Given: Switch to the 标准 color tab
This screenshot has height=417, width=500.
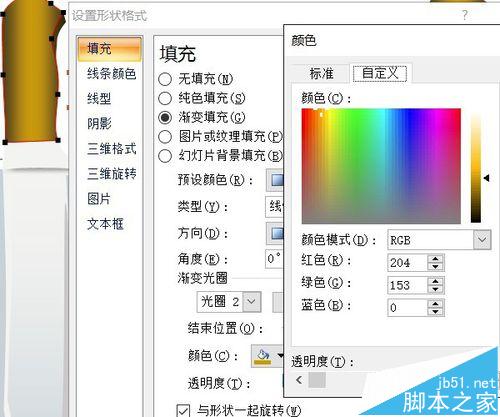Looking at the screenshot, I should point(321,74).
